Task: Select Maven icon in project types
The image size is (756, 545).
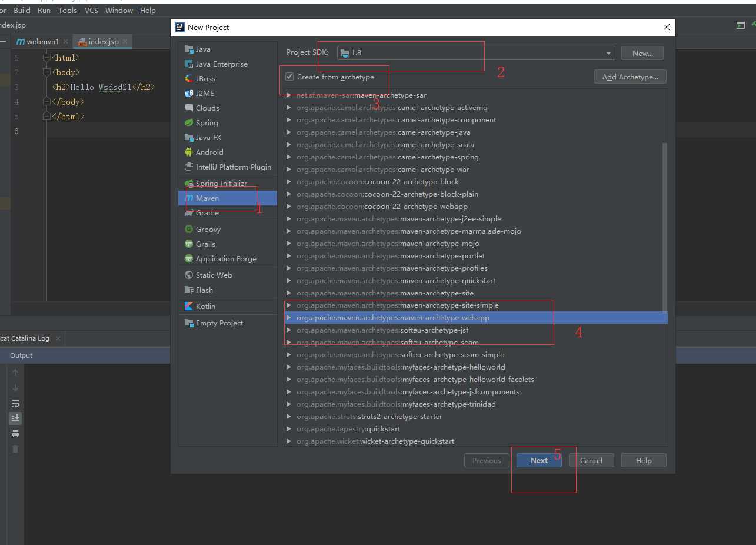Action: tap(188, 198)
